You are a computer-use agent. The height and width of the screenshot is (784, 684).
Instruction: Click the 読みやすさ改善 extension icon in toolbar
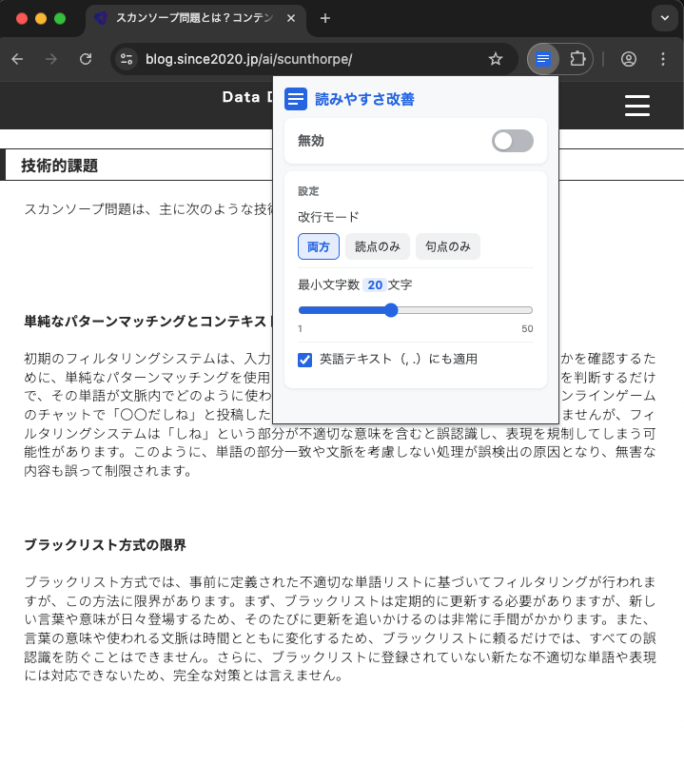(543, 59)
